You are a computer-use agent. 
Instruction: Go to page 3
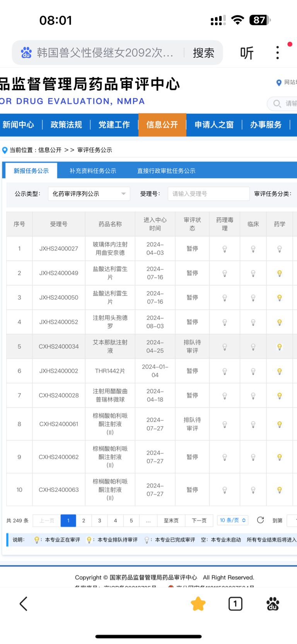99,521
